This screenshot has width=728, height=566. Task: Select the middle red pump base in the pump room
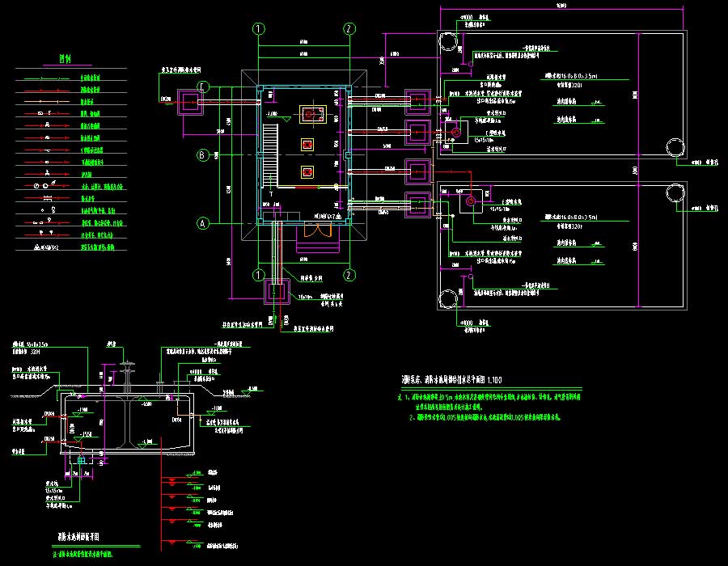[307, 146]
